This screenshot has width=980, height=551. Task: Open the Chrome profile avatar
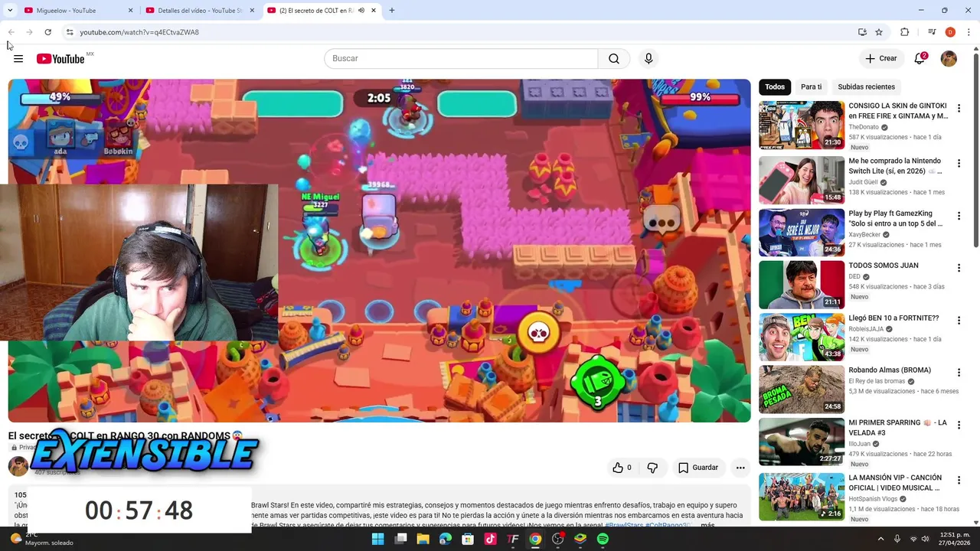[950, 32]
